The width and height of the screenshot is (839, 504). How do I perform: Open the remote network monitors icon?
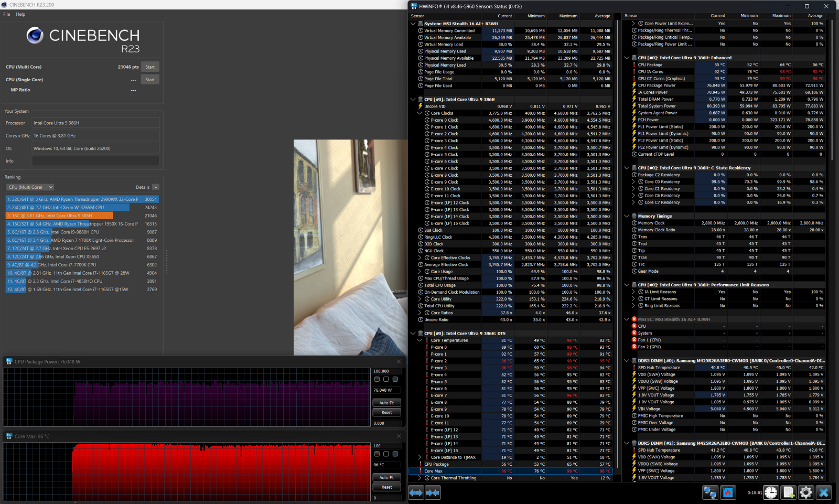[x=710, y=492]
